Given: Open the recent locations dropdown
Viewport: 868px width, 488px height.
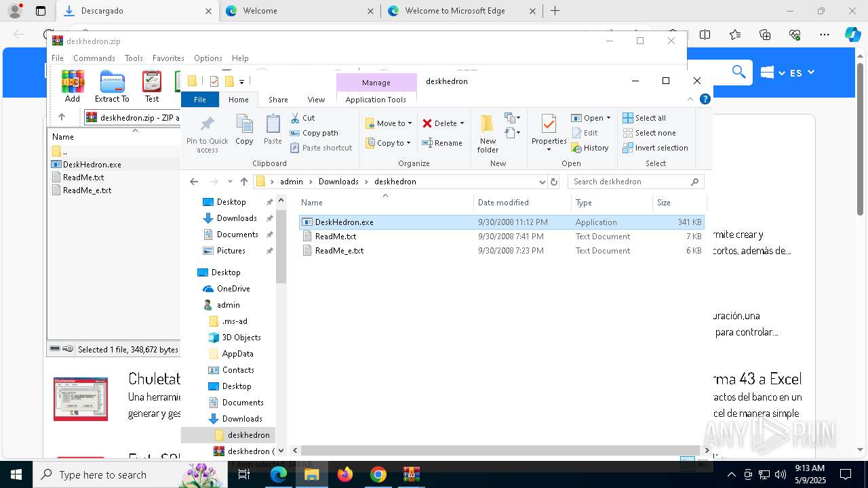Looking at the screenshot, I should click(230, 182).
